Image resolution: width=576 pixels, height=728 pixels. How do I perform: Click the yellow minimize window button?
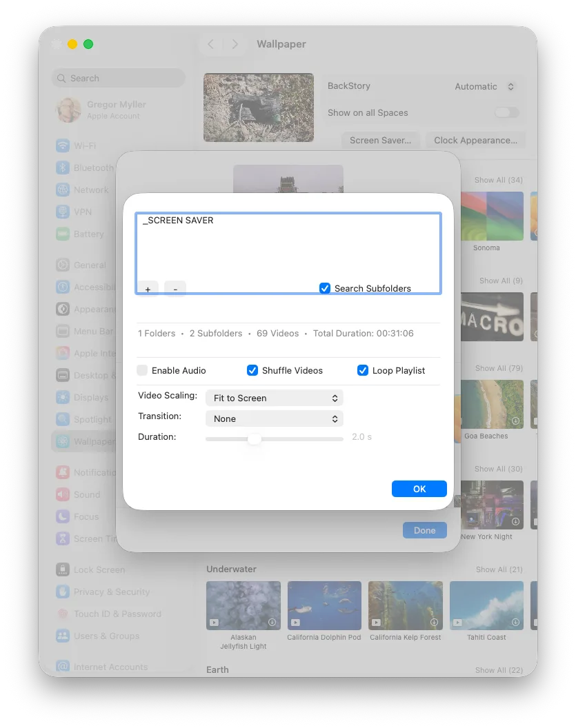[72, 44]
